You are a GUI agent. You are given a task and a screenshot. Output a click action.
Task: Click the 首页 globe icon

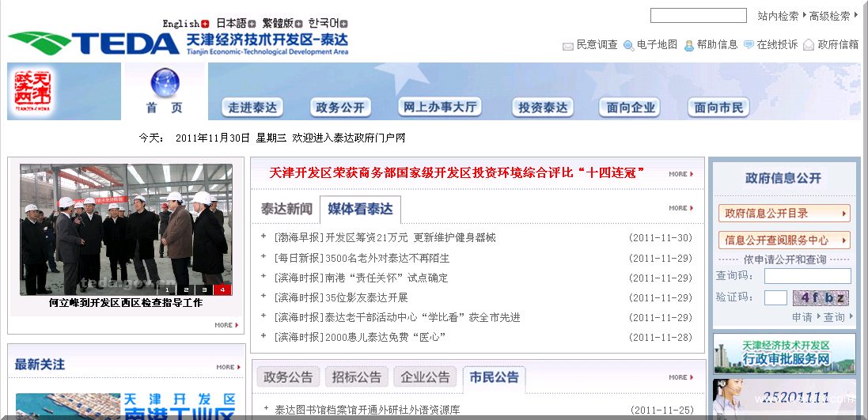(165, 83)
